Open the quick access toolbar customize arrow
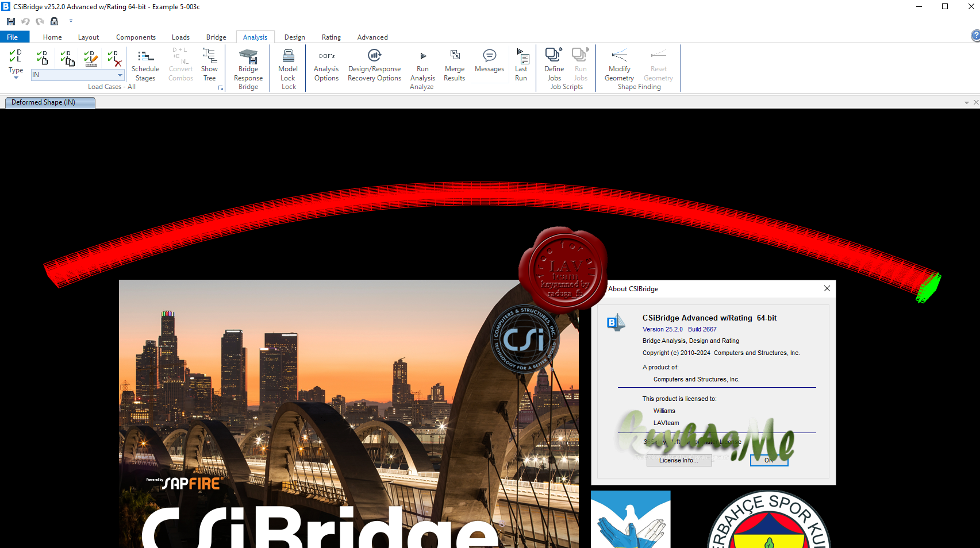This screenshot has height=548, width=980. 71,21
